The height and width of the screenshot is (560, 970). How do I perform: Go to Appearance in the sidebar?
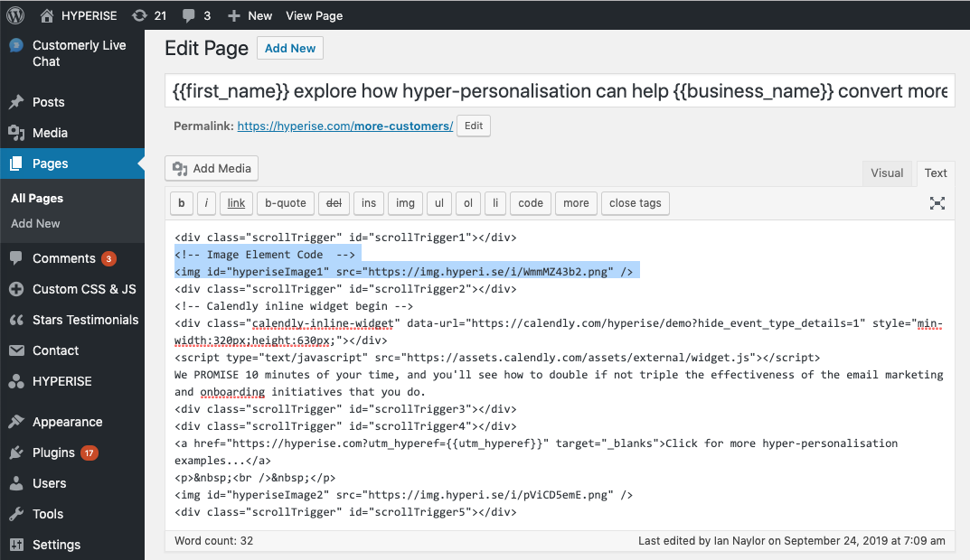[x=67, y=422]
